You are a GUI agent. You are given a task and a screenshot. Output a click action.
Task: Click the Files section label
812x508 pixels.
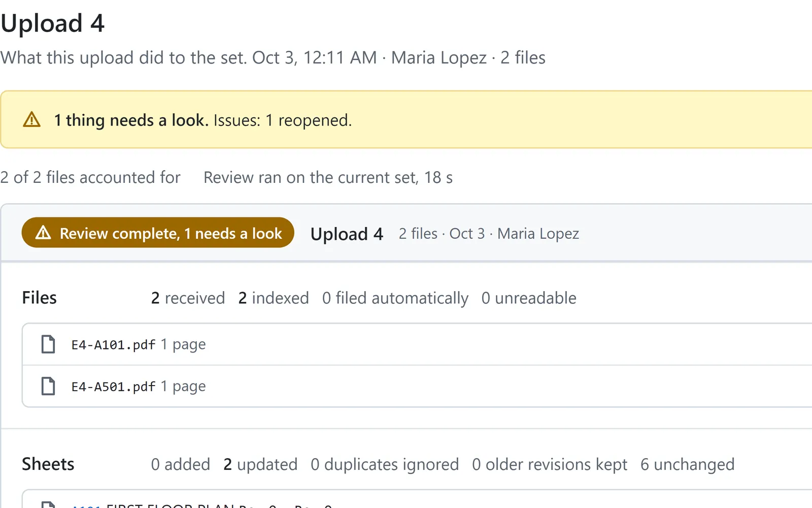[39, 298]
